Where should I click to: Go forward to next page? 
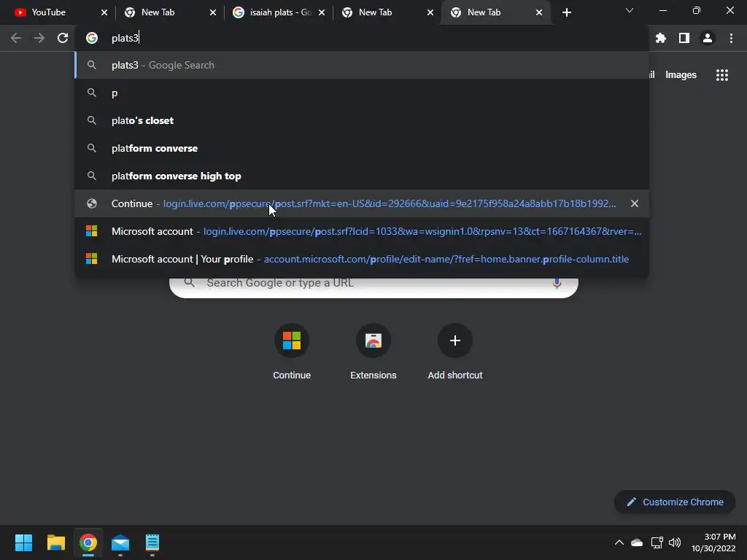[x=39, y=38]
